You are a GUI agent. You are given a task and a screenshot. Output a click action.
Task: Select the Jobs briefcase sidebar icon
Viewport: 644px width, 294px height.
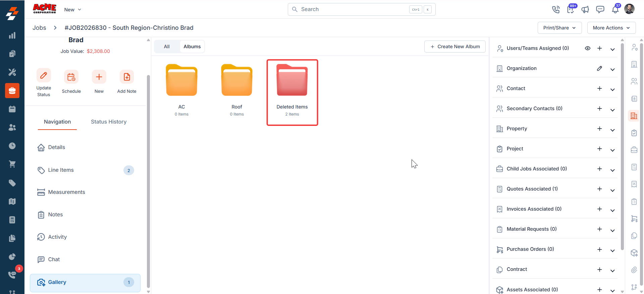(12, 90)
